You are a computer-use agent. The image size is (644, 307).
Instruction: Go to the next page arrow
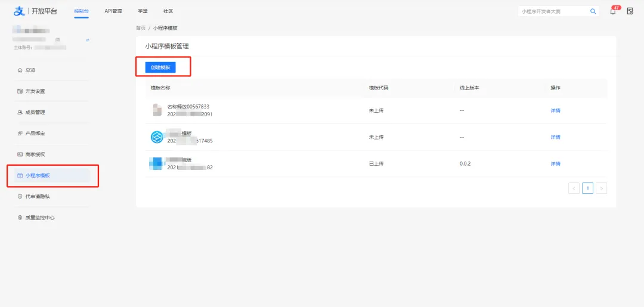(x=601, y=188)
